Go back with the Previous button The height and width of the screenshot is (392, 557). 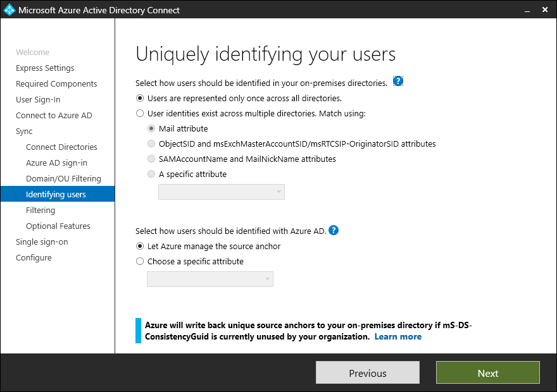367,373
